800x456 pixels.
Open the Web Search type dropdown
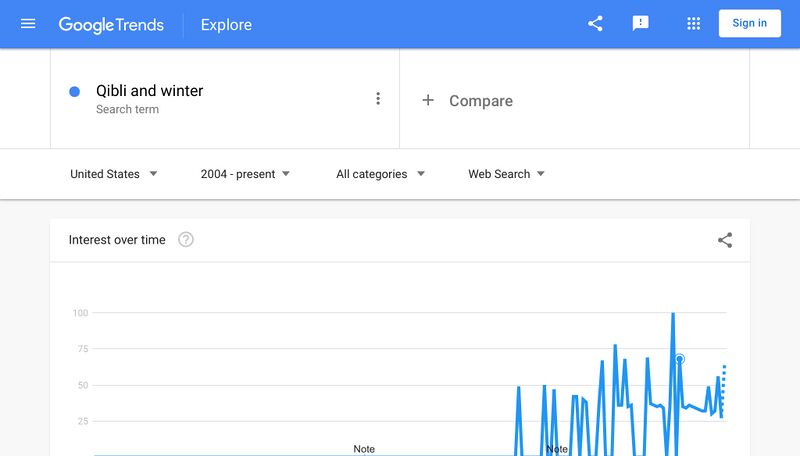506,174
